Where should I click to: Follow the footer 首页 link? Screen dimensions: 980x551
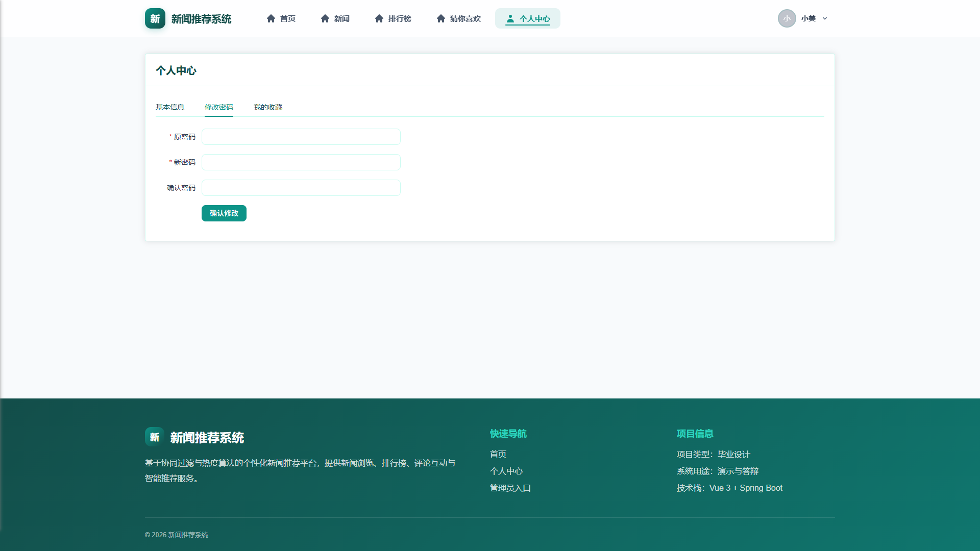click(498, 454)
